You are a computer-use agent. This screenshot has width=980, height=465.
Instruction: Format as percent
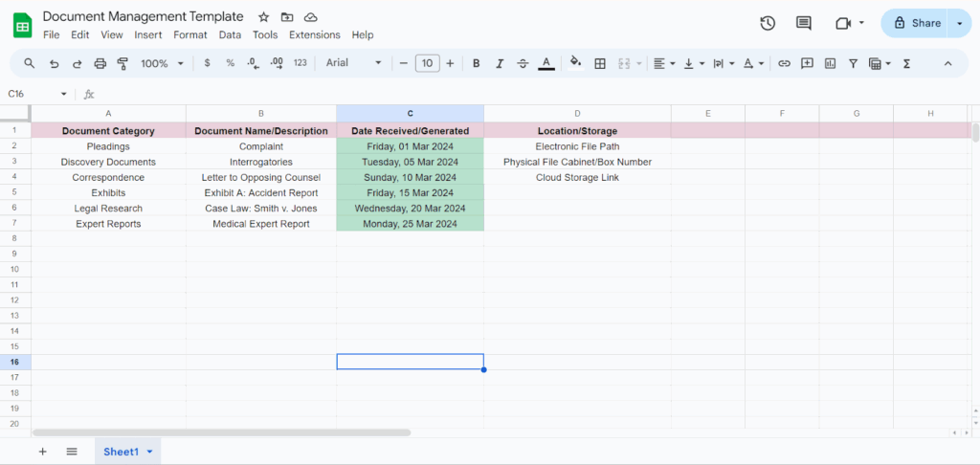point(231,63)
